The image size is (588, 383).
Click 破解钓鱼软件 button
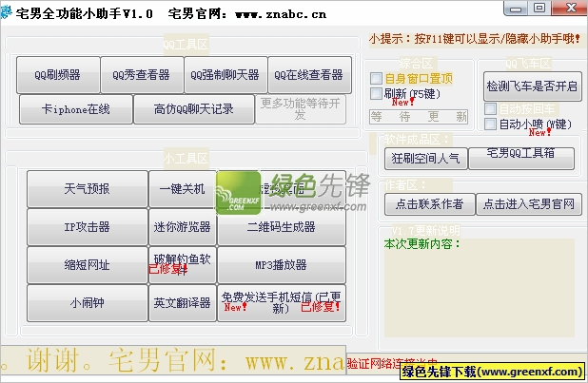183,265
